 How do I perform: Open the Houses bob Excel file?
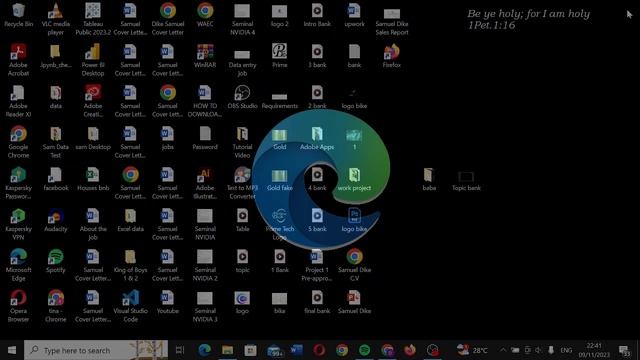point(93,179)
